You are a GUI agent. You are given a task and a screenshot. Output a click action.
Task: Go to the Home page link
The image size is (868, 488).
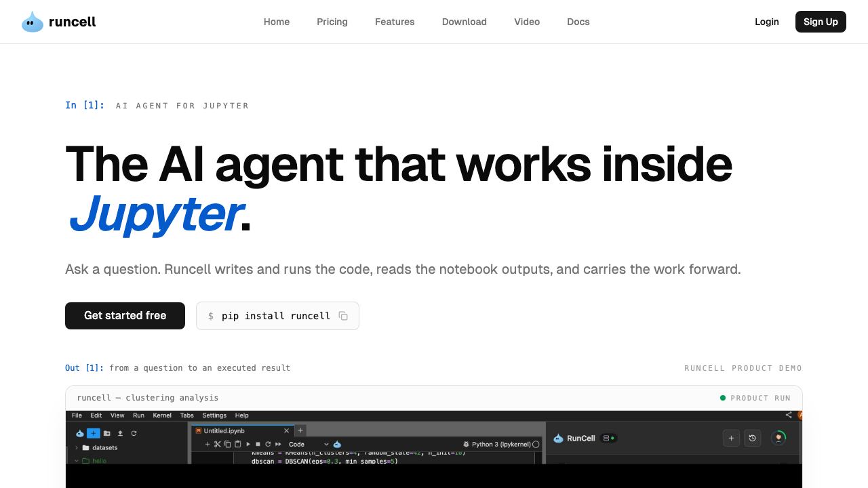click(277, 22)
